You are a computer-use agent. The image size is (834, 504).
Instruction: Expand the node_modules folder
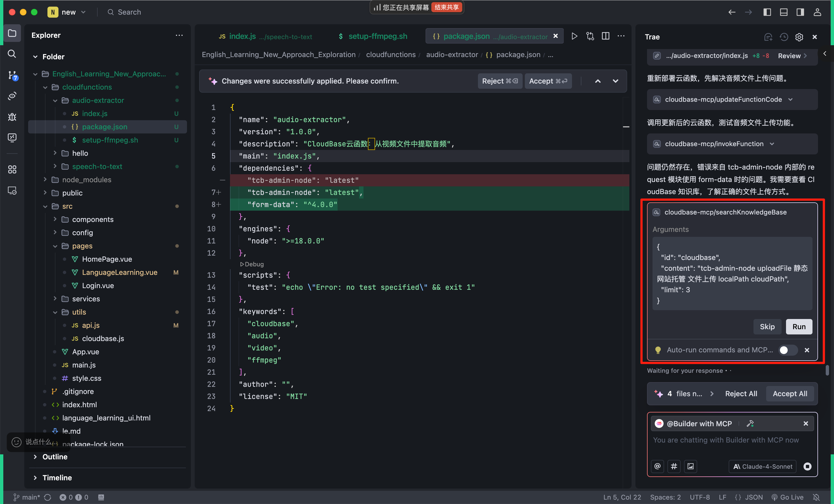point(45,179)
